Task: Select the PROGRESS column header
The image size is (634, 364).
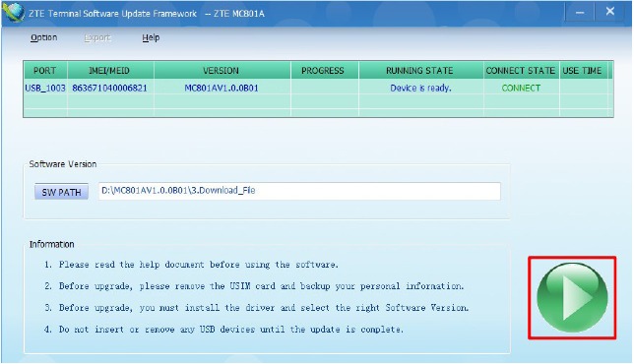Action: coord(324,70)
